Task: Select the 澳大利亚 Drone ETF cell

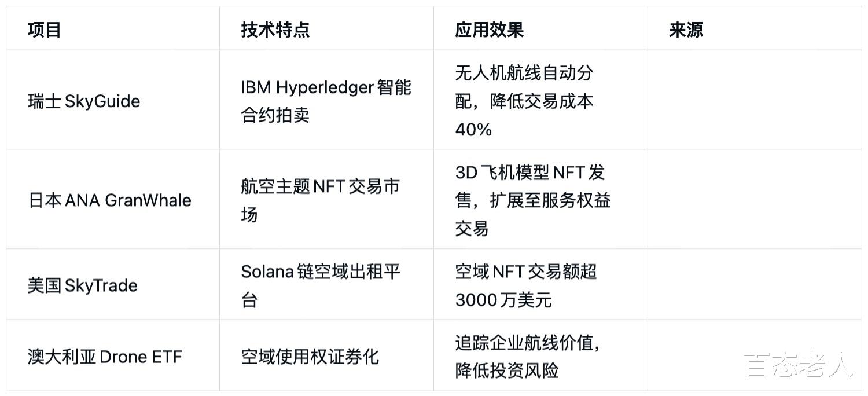Action: (105, 357)
